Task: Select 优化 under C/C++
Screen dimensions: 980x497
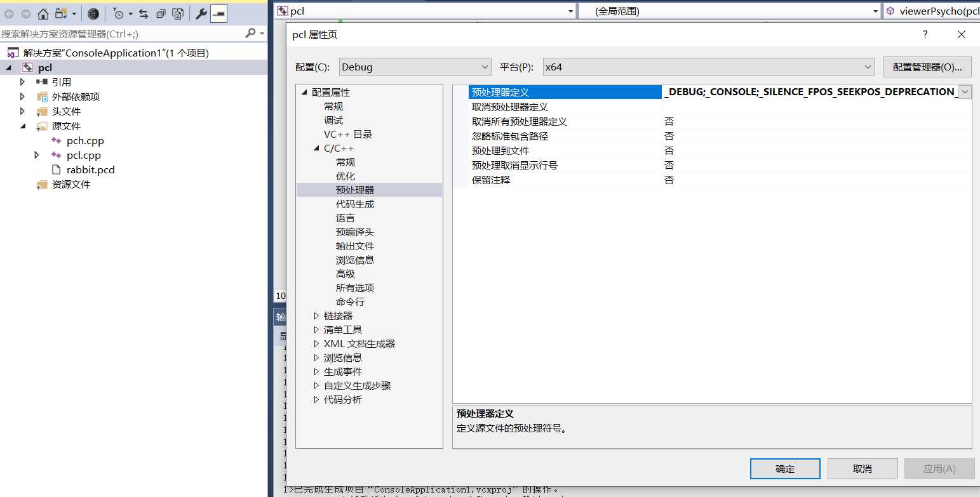Action: click(346, 176)
